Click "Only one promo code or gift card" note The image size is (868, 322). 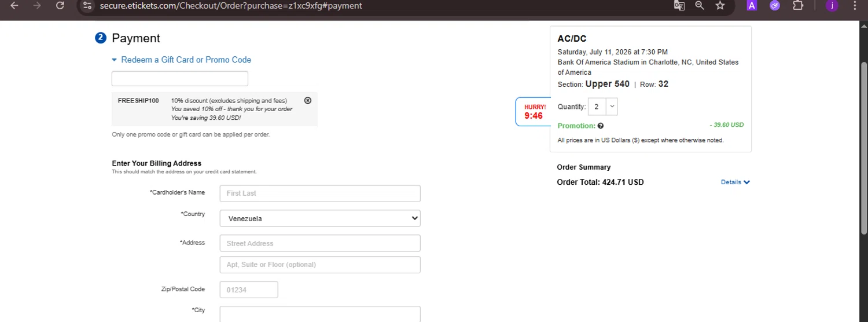pyautogui.click(x=190, y=135)
